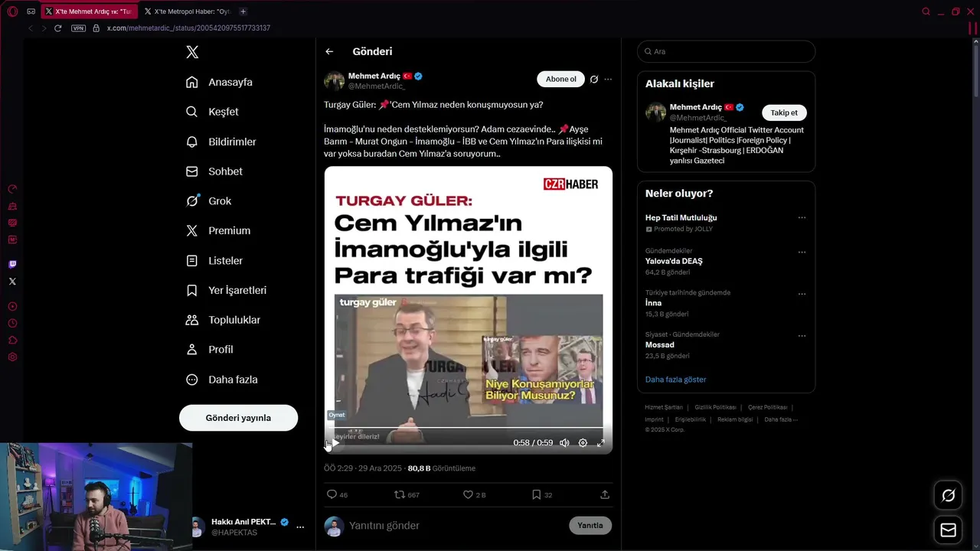This screenshot has height=551, width=980.
Task: Open extensions cube icon in sidebar
Action: coord(12,340)
